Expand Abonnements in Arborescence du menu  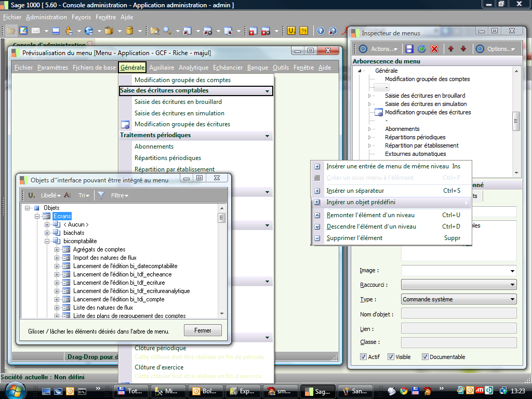369,129
